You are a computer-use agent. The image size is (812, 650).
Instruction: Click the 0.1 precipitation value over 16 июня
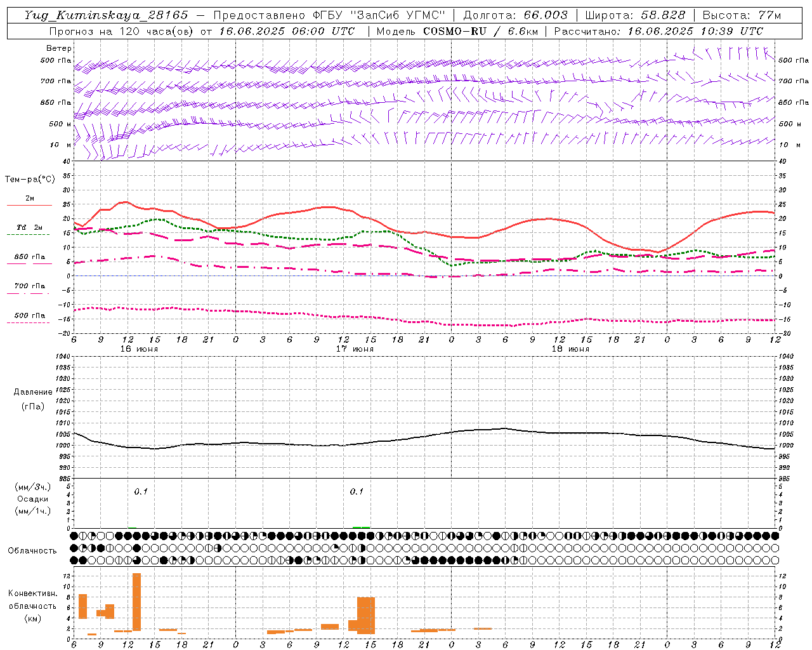click(140, 491)
